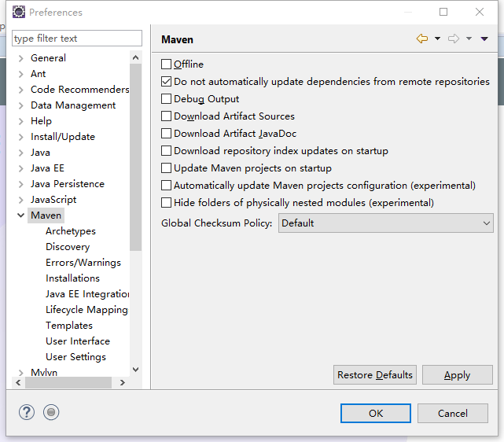
Task: Select Discovery under Maven
Action: pyautogui.click(x=68, y=247)
